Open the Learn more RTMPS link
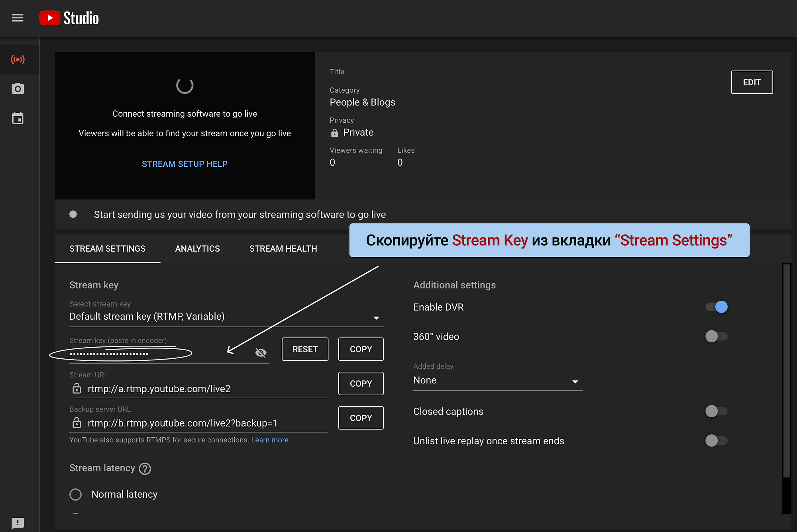This screenshot has height=532, width=797. click(270, 440)
